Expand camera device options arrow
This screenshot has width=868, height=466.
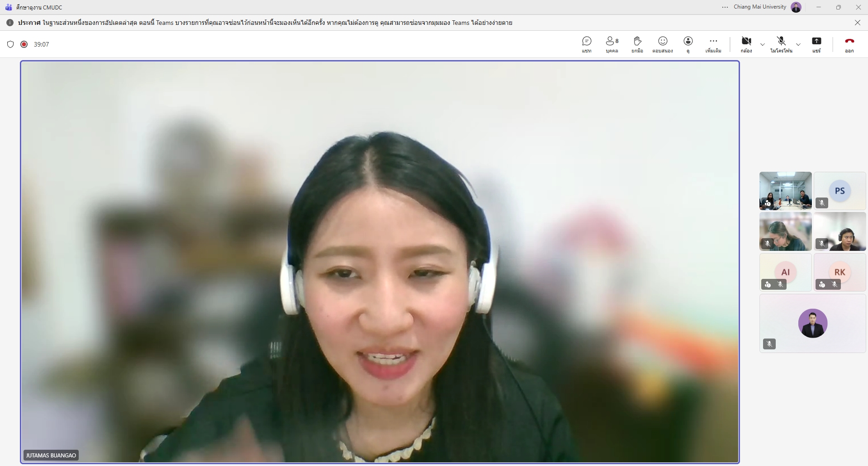[x=763, y=44]
